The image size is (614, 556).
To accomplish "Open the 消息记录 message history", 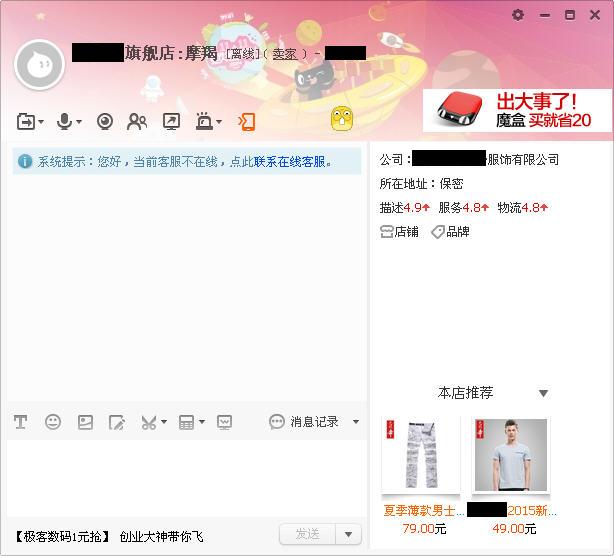I will (x=305, y=422).
